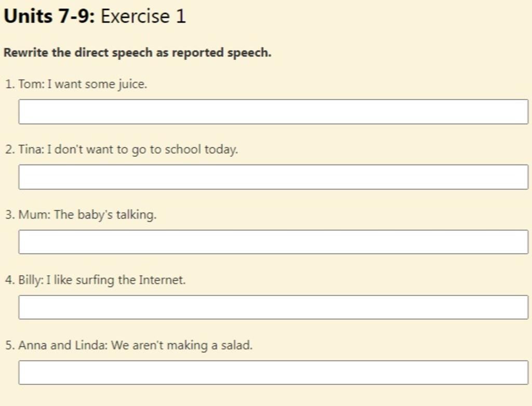Click the 'Exercise 1' heading text
The image size is (532, 406).
click(x=143, y=16)
